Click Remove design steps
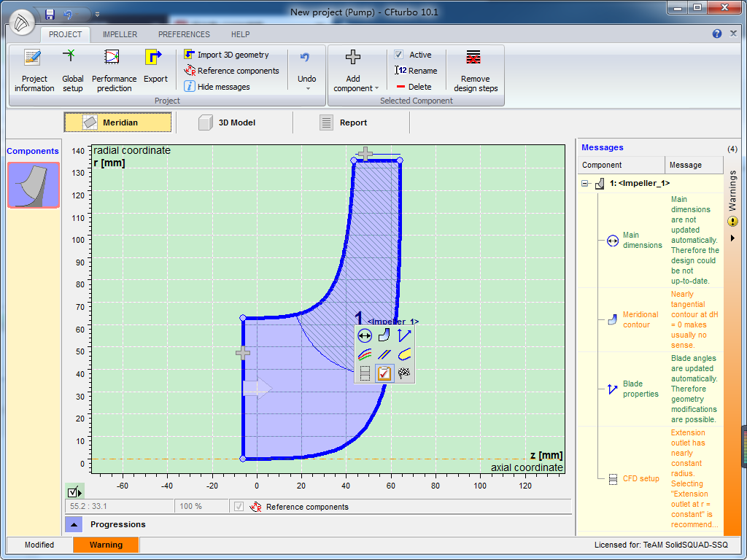 475,71
